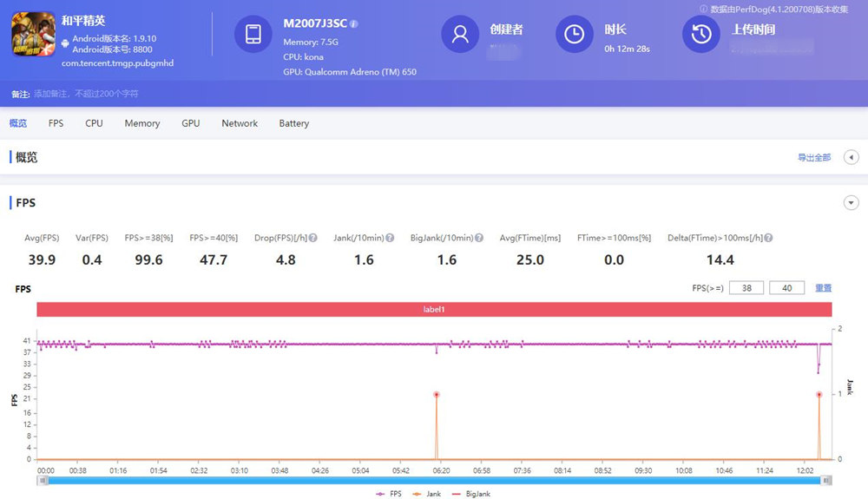
Task: Click the upload time history icon
Action: coord(700,35)
